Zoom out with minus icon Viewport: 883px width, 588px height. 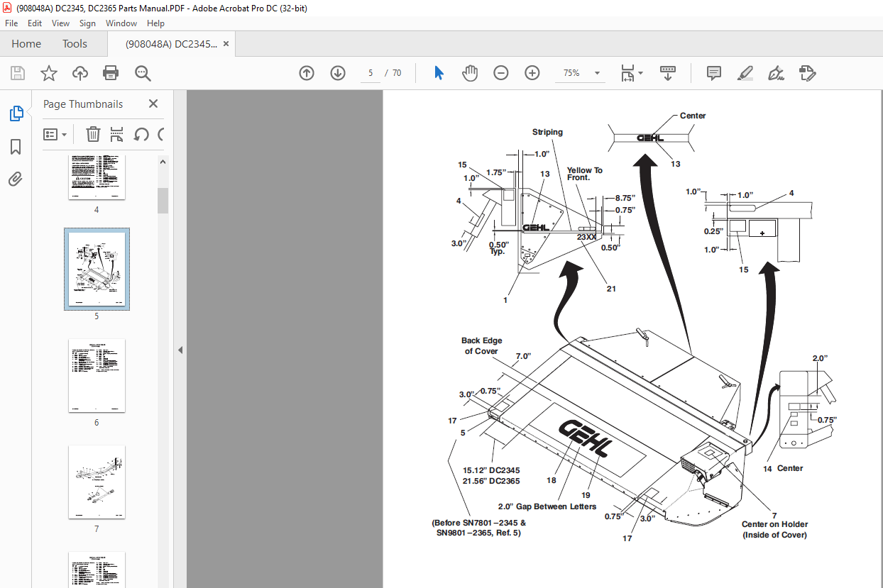tap(501, 73)
